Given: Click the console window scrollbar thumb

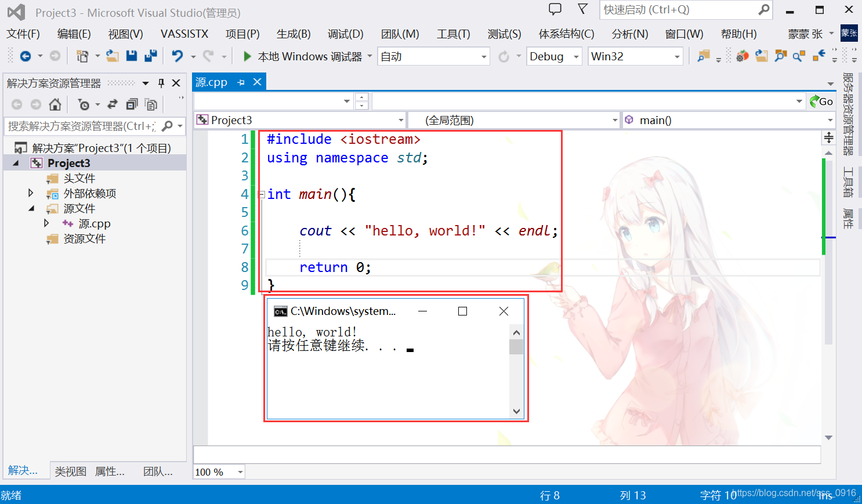Looking at the screenshot, I should [x=516, y=347].
